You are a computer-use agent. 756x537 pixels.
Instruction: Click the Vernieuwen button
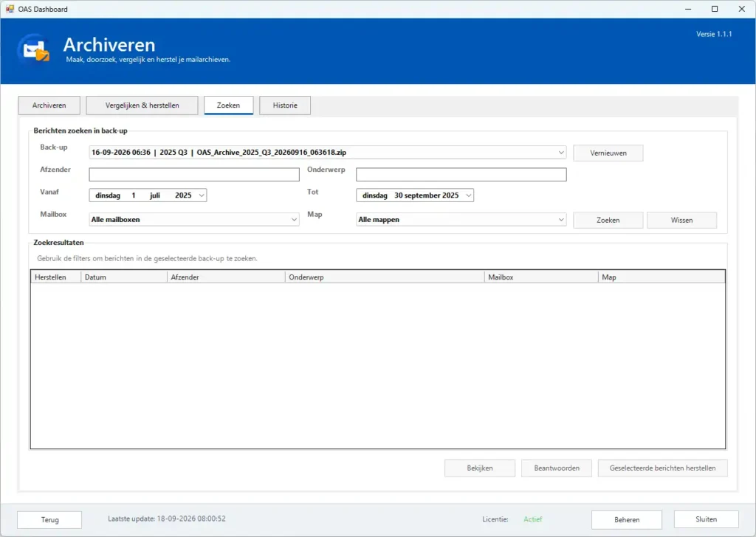tap(608, 153)
